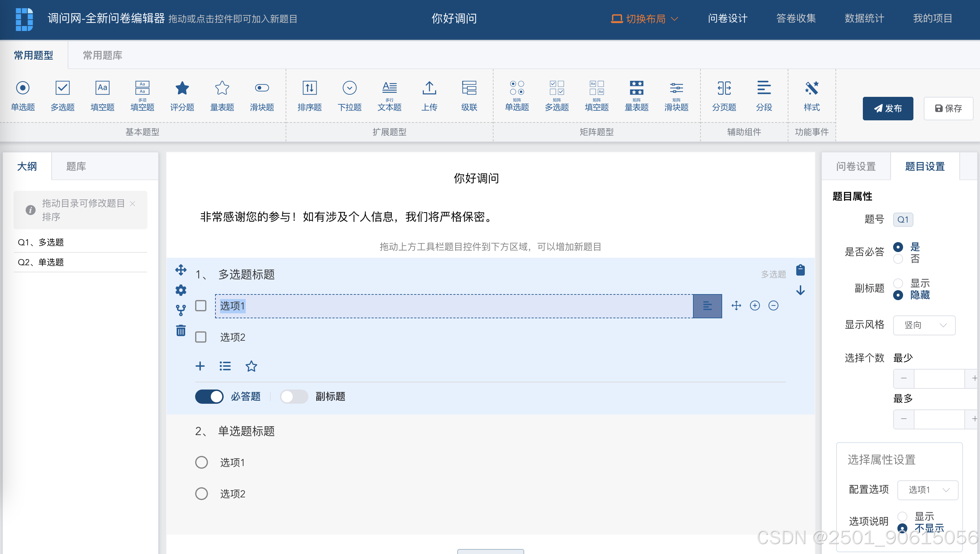Click the batch-add options list icon
Viewport: 980px width, 554px height.
(225, 366)
